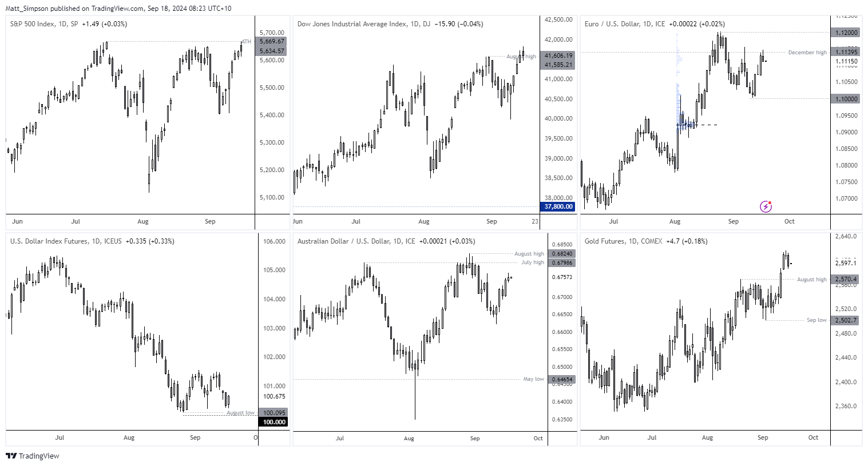868x466 pixels.
Task: Click the August high annotation on AUD chart
Action: [529, 254]
